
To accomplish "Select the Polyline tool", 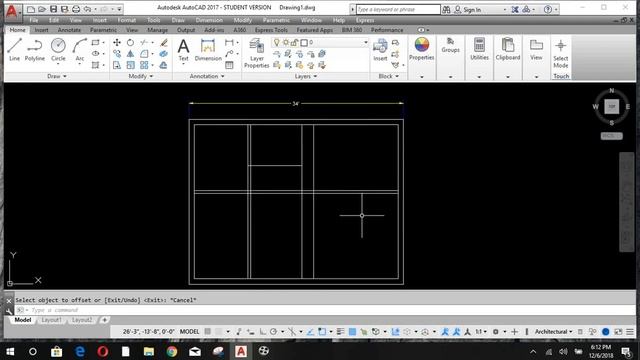I will [x=35, y=50].
